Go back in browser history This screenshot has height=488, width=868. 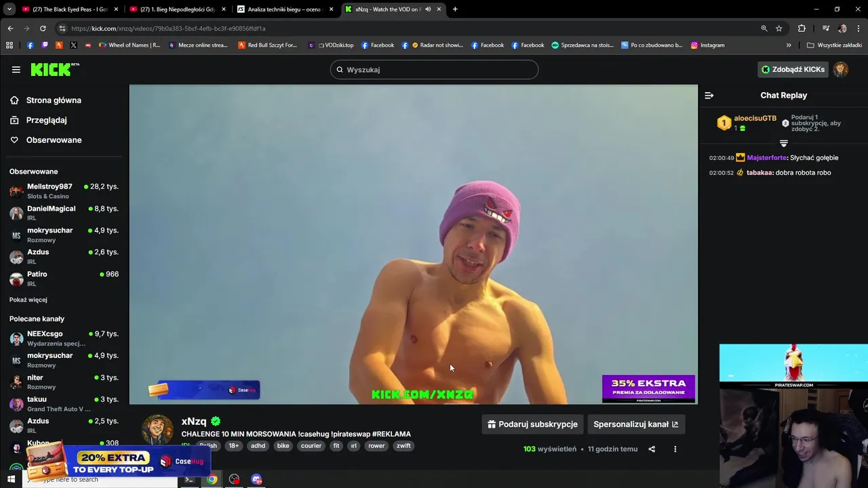pos(10,28)
